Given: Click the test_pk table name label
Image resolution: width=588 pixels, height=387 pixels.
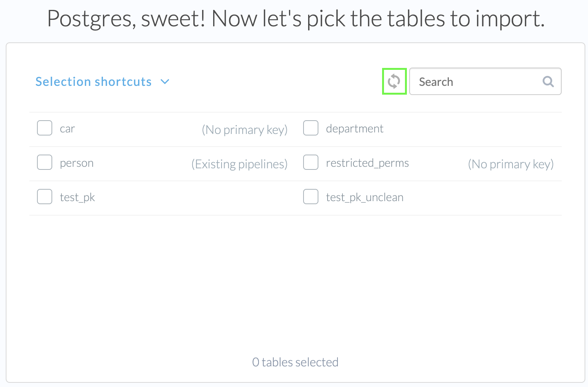Looking at the screenshot, I should (77, 197).
